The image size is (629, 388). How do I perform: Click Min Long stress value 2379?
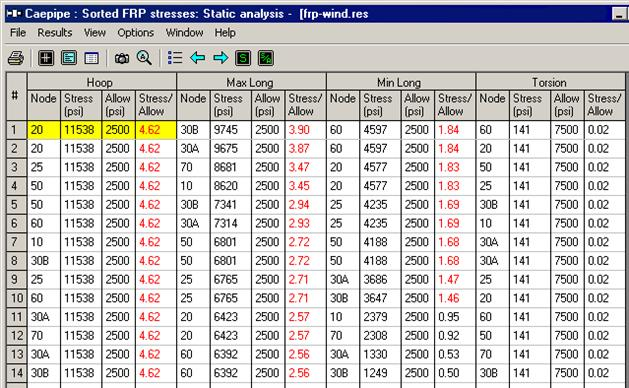tap(375, 317)
